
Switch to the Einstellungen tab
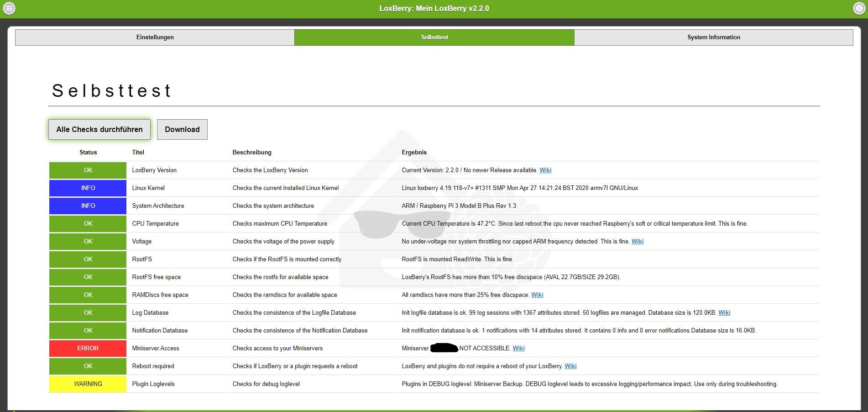(155, 37)
